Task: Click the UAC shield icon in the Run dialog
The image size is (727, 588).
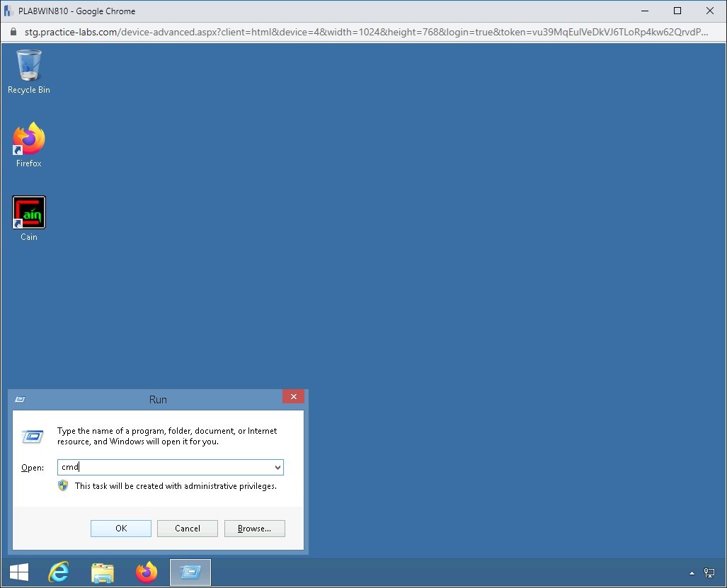Action: [x=63, y=485]
